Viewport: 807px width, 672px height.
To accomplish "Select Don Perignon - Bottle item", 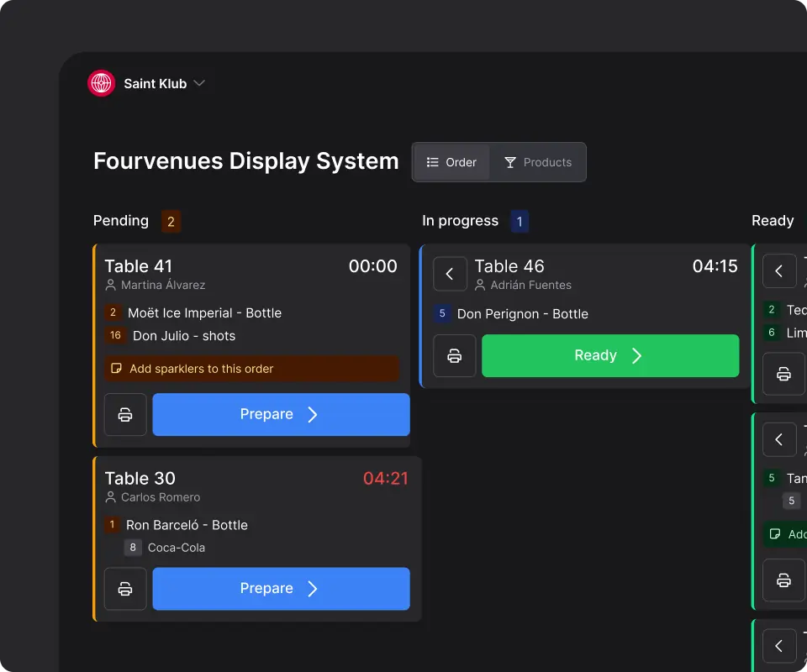I will (x=522, y=313).
